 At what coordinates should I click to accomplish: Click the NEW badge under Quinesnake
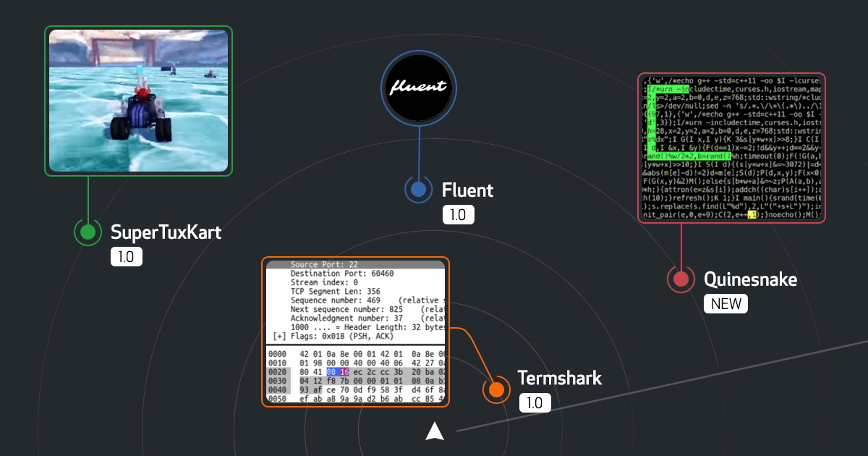(726, 303)
